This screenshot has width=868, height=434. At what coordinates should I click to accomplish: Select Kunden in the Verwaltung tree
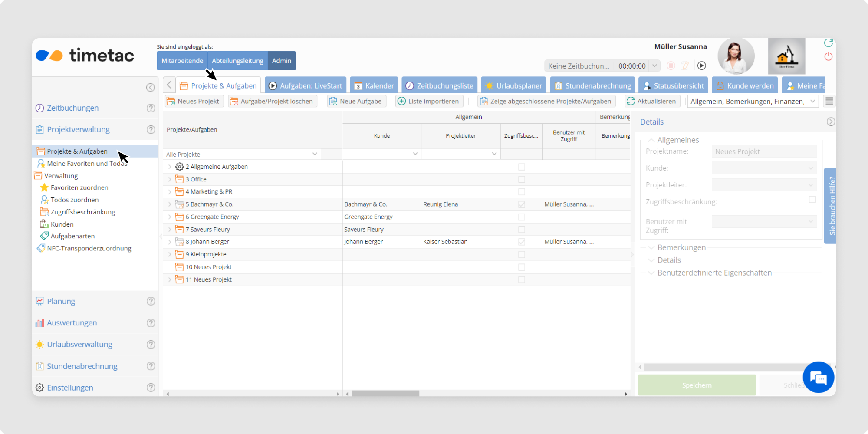(62, 224)
